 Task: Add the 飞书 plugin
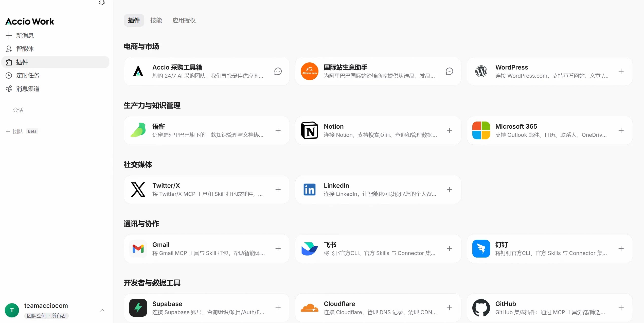[450, 249]
